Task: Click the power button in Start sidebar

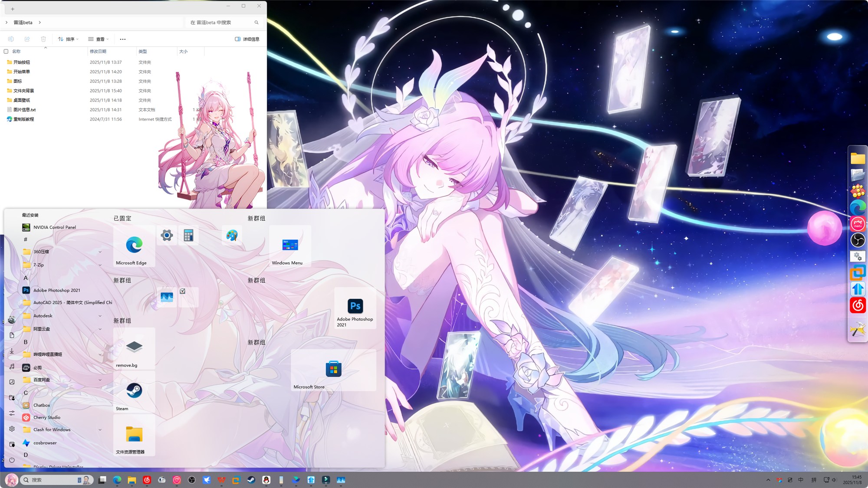Action: tap(12, 460)
